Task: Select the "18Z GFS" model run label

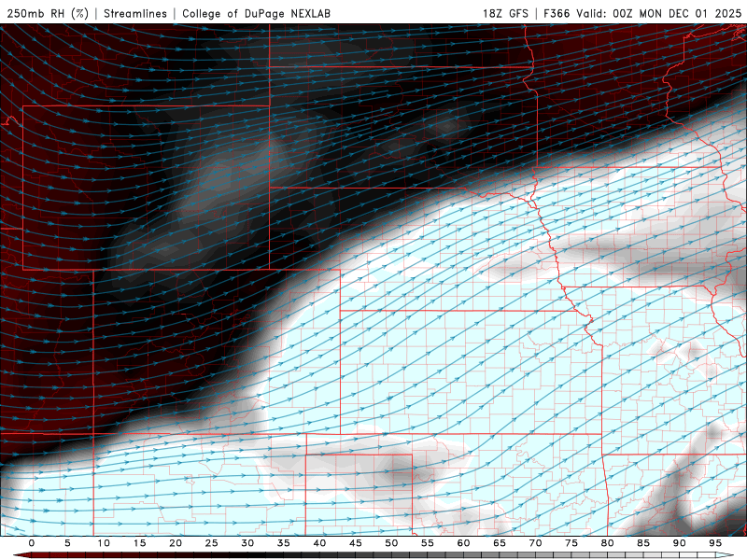Action: click(505, 13)
